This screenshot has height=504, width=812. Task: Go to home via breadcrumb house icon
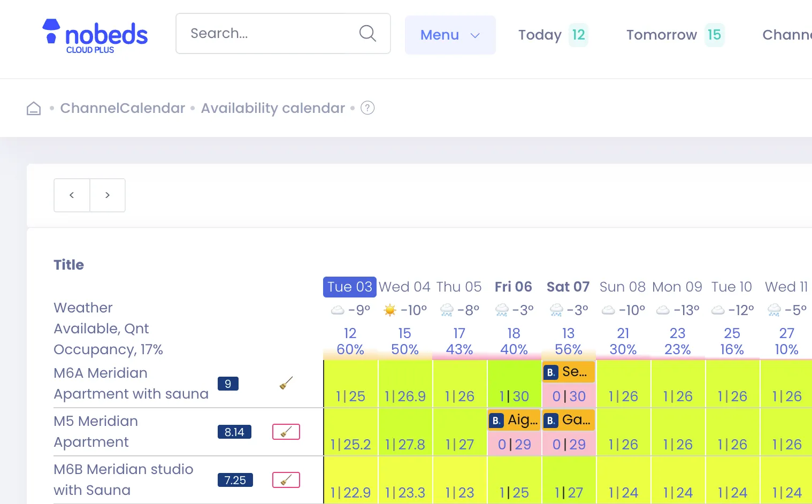pos(34,108)
